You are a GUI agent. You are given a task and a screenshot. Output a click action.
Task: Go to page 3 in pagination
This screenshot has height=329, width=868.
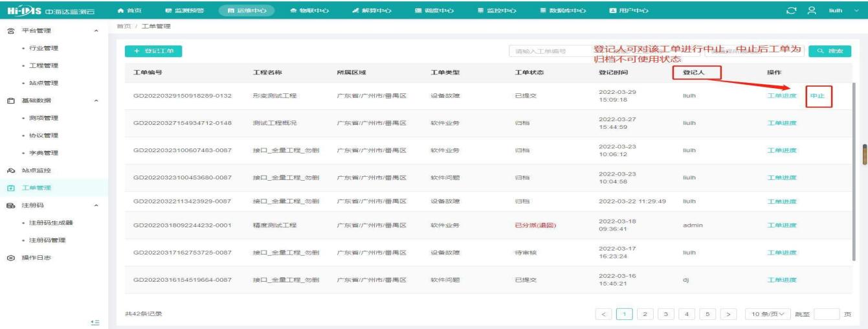click(664, 314)
